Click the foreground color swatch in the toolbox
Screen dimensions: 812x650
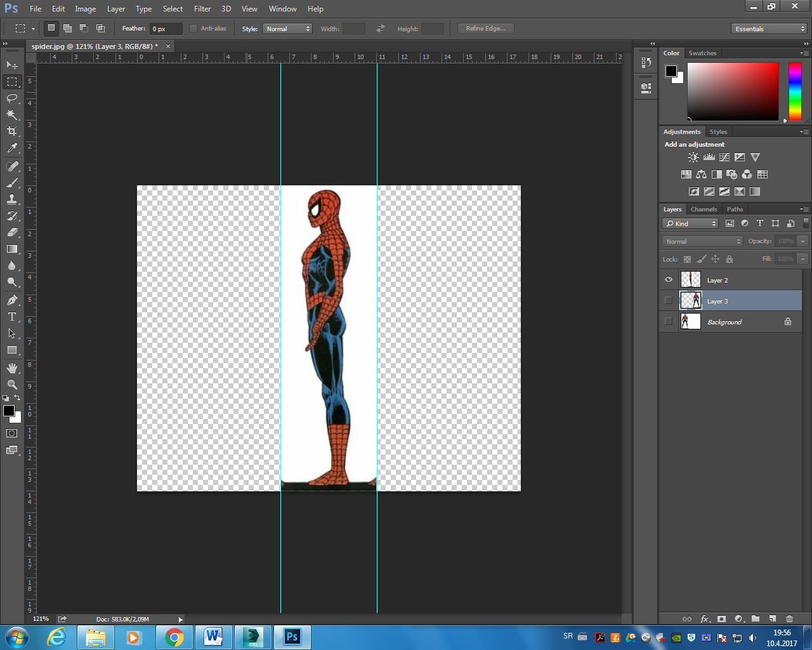coord(9,411)
